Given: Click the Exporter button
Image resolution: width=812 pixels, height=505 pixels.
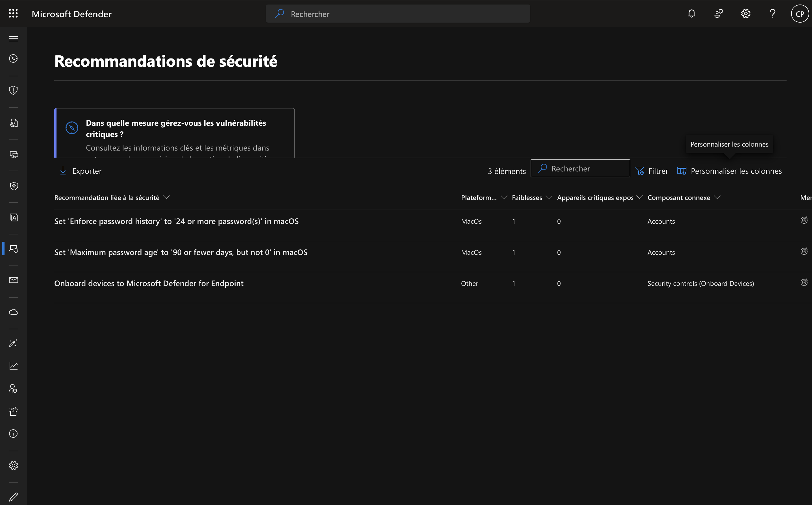Looking at the screenshot, I should point(81,171).
